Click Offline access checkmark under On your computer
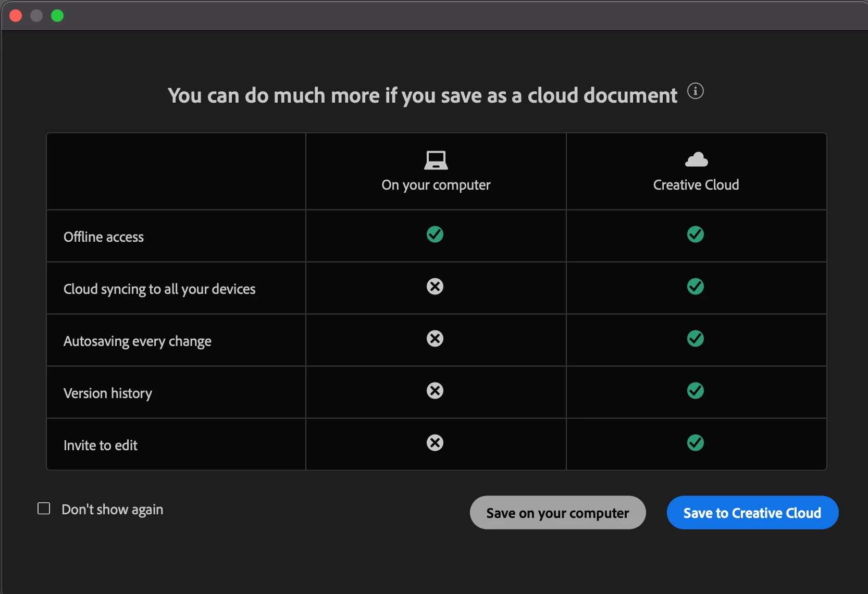The width and height of the screenshot is (868, 594). (435, 234)
